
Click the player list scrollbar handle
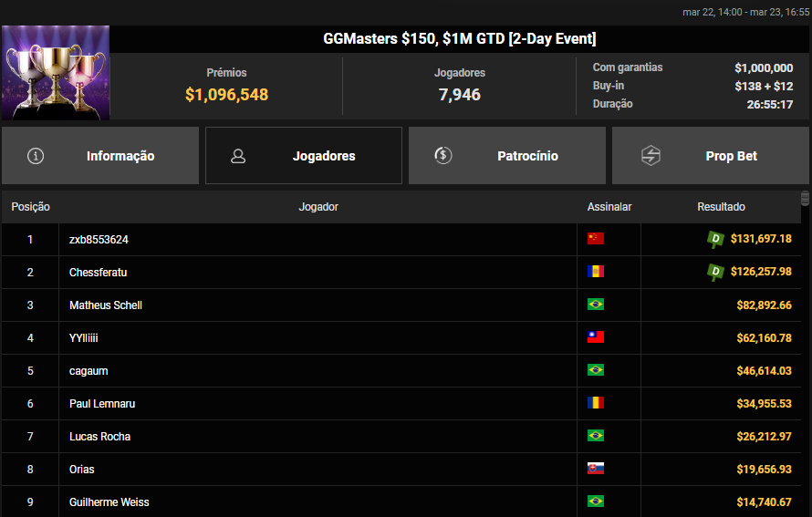pyautogui.click(x=805, y=198)
